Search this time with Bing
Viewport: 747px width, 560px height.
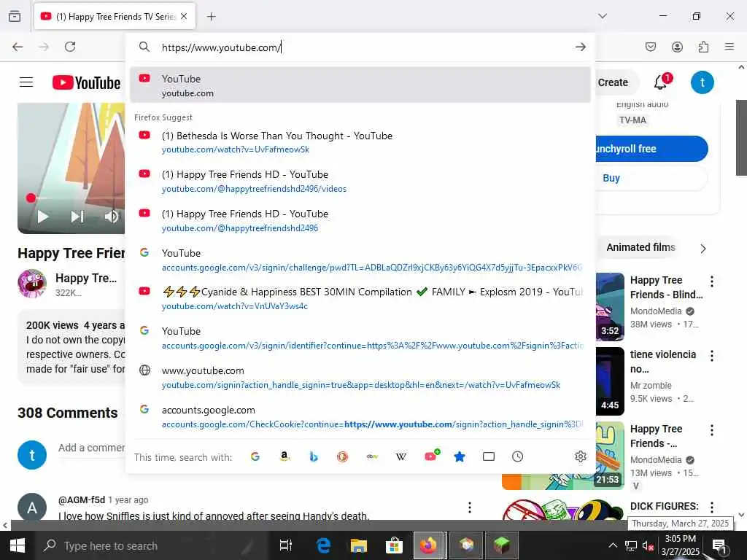tap(314, 456)
